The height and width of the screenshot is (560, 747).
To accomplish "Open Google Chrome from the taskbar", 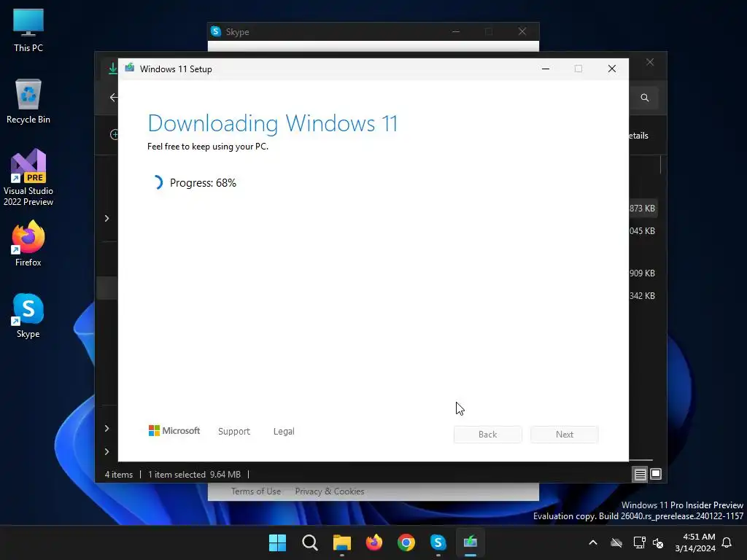I will point(406,542).
